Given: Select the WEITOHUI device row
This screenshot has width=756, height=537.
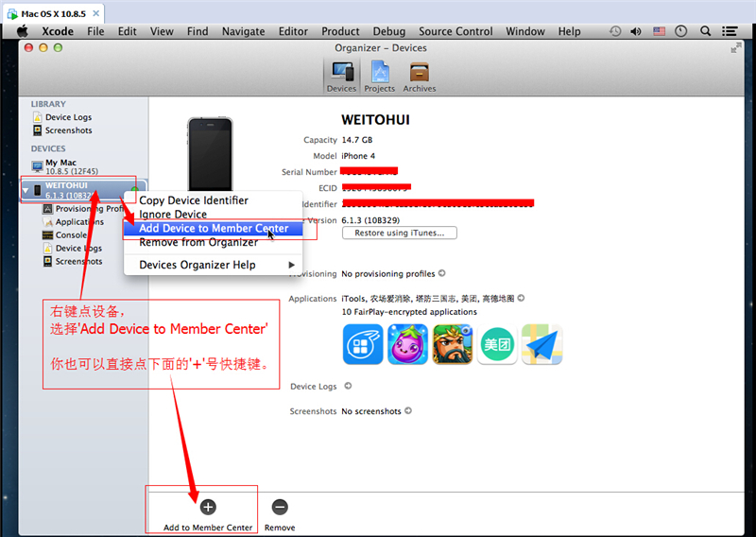Looking at the screenshot, I should (83, 190).
